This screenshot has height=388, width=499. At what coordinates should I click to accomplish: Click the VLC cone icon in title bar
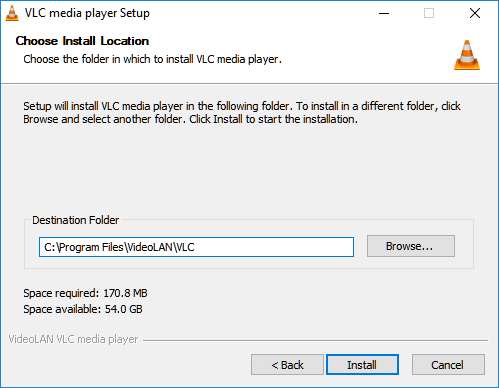coord(12,13)
